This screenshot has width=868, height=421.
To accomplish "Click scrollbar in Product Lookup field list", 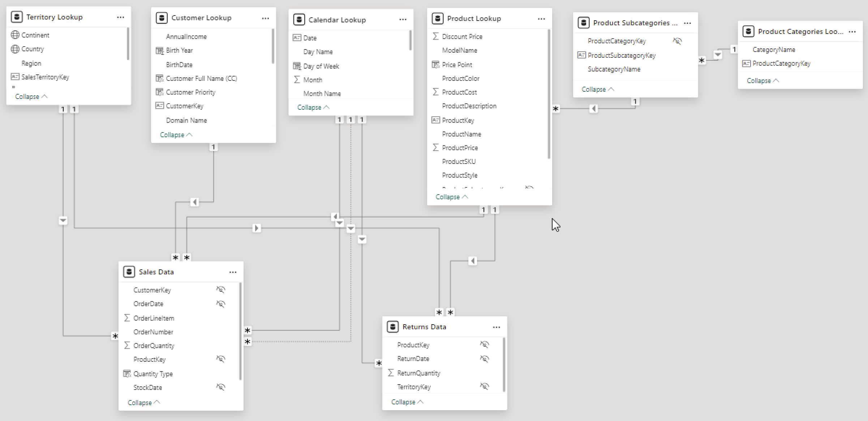I will [549, 94].
